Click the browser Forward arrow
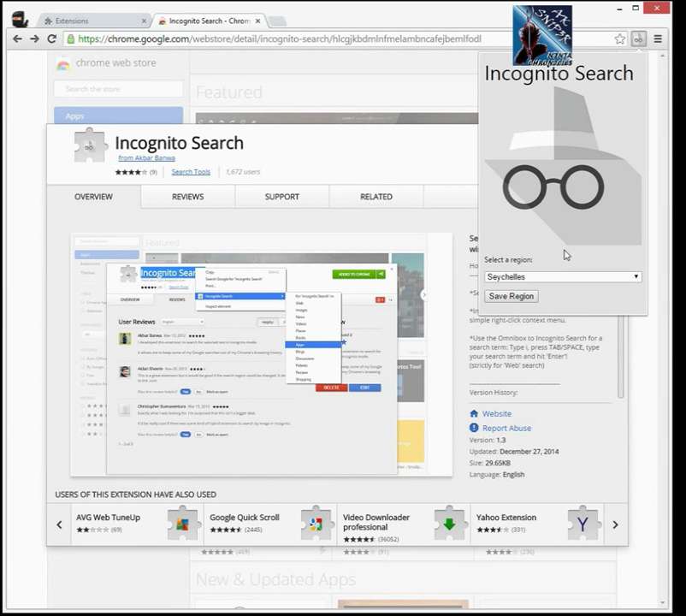 (34, 39)
